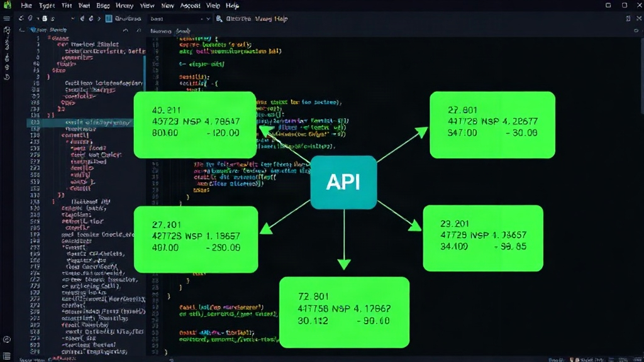
Task: Collapse the left panel using the up chevron
Action: (126, 30)
